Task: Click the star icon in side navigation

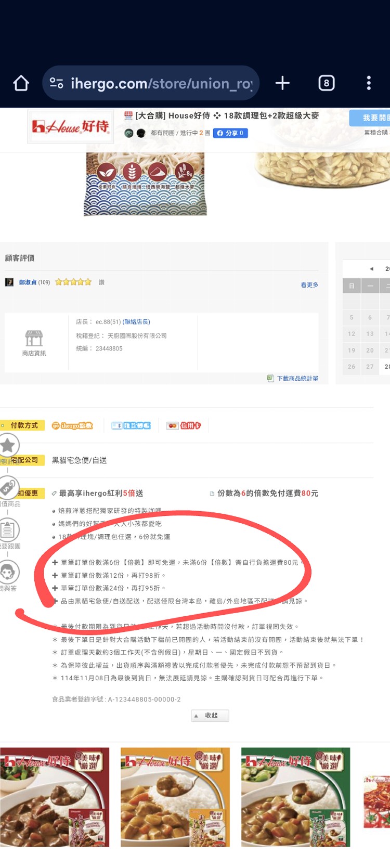Action: click(x=8, y=445)
